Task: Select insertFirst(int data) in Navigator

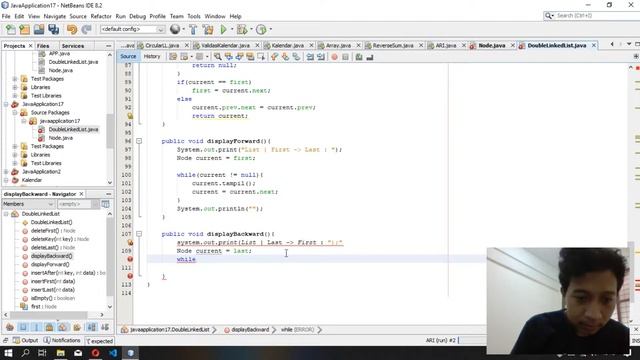Action: [x=53, y=281]
